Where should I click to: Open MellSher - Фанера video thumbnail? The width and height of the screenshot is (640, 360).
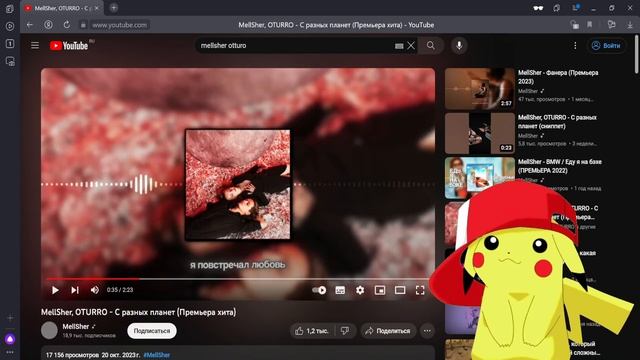coord(480,88)
